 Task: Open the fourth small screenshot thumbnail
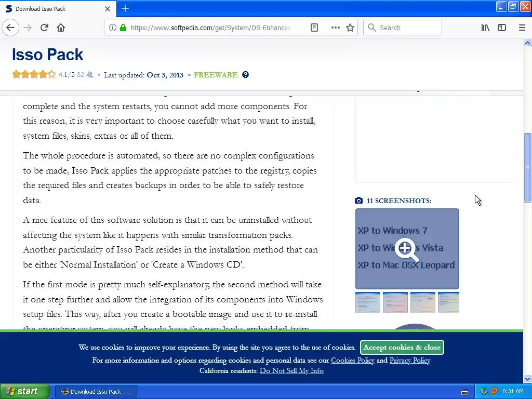pos(448,302)
